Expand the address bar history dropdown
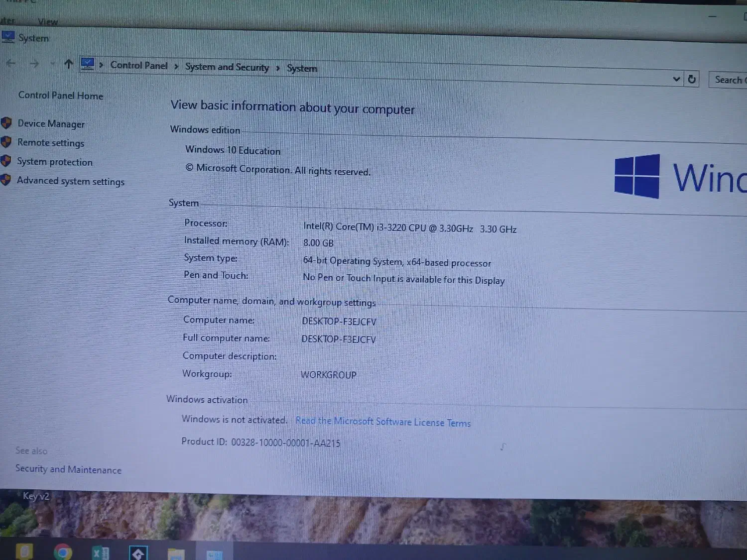The height and width of the screenshot is (560, 747). tap(676, 79)
